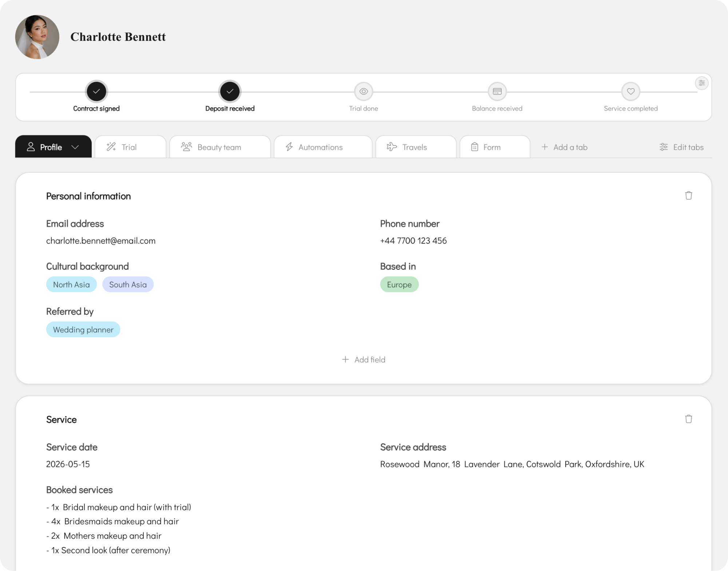Click the Charlotte Bennett name heading

coord(118,37)
